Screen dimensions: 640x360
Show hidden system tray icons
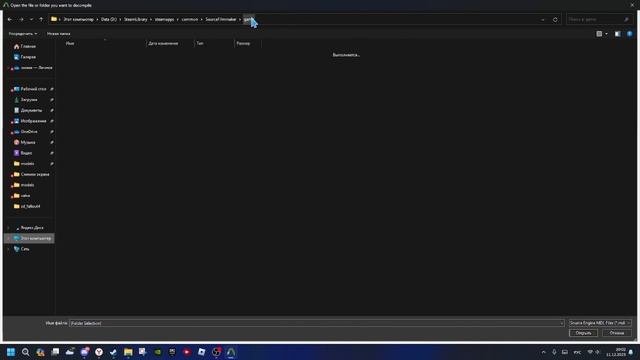(x=543, y=352)
